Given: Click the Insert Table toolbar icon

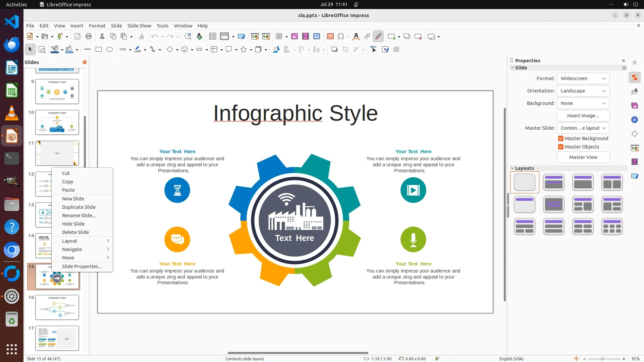Looking at the screenshot, I should (279, 37).
